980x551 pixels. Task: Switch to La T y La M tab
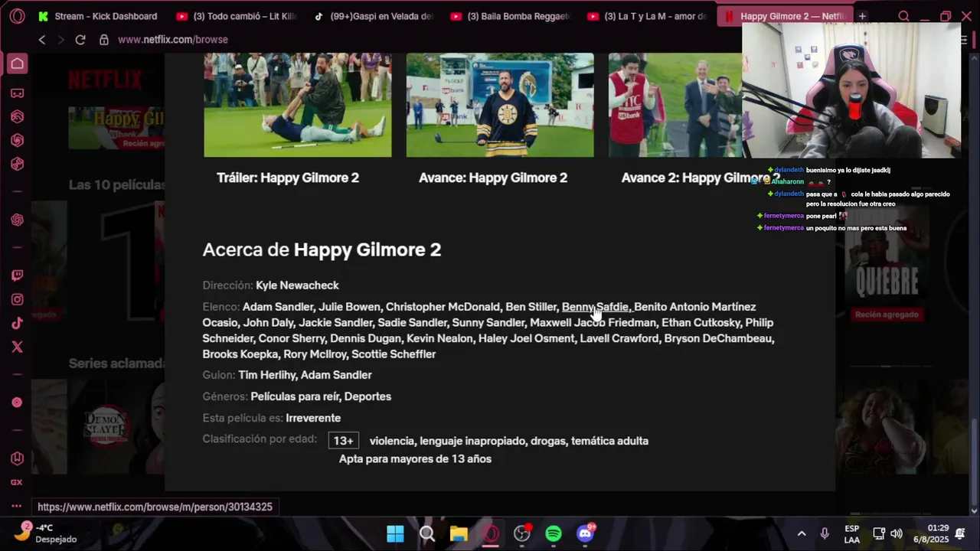(x=648, y=16)
